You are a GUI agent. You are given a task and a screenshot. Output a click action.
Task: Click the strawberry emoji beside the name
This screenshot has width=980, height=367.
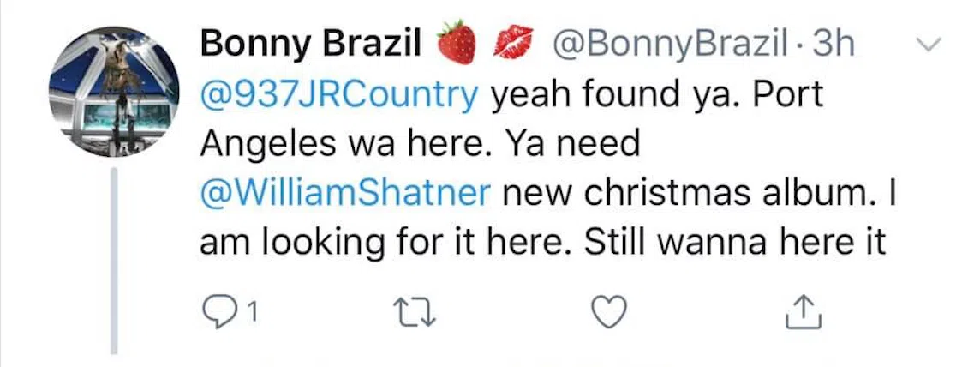click(456, 45)
